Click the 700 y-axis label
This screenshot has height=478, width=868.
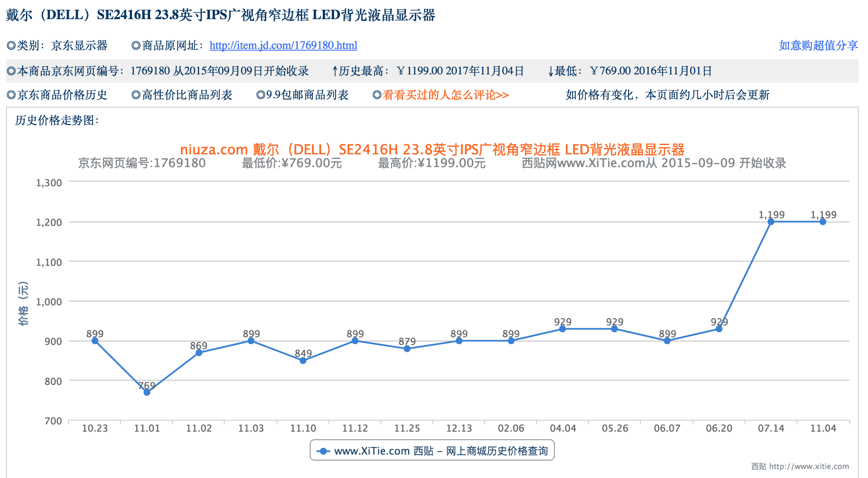54,421
